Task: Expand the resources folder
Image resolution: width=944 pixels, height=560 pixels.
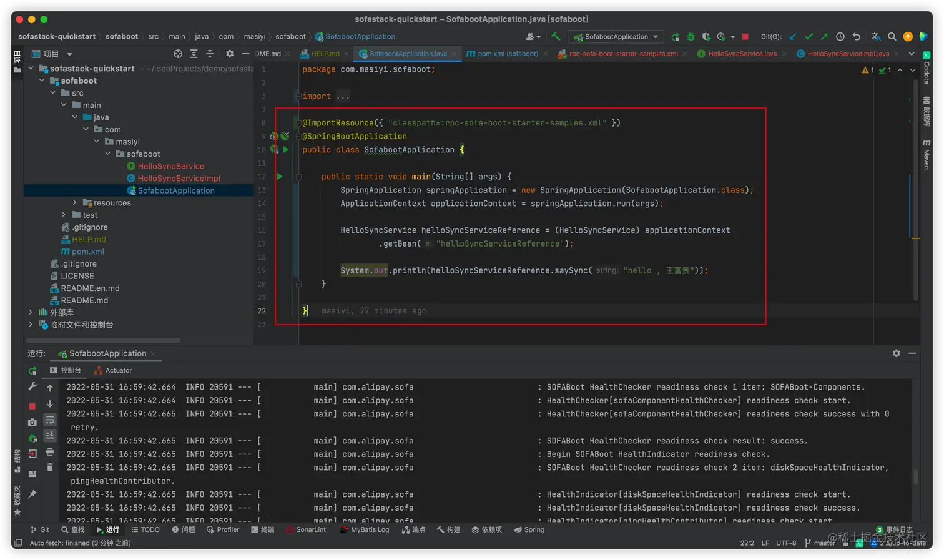Action: pyautogui.click(x=75, y=203)
